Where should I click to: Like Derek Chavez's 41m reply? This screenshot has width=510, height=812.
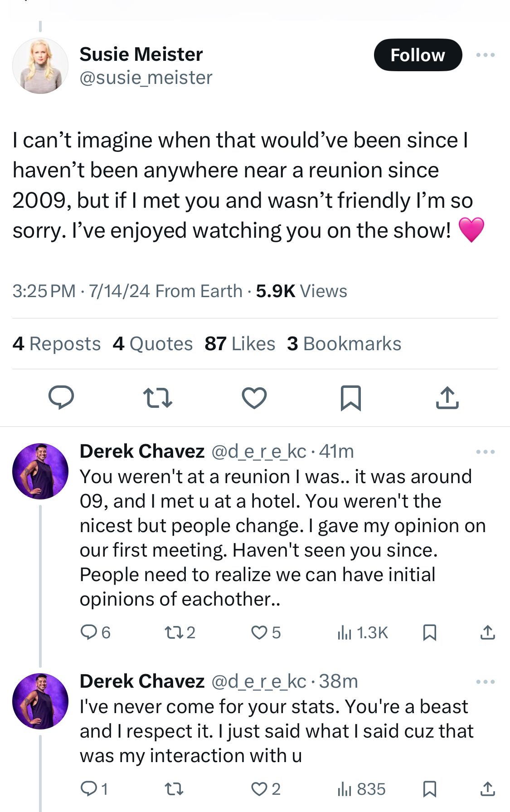(x=266, y=632)
